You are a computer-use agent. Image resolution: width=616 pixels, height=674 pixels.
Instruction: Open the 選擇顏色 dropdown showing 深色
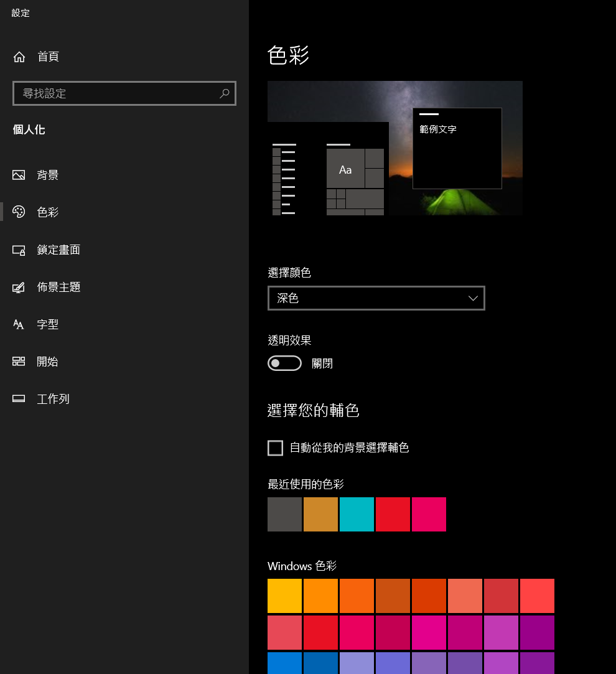(x=376, y=298)
